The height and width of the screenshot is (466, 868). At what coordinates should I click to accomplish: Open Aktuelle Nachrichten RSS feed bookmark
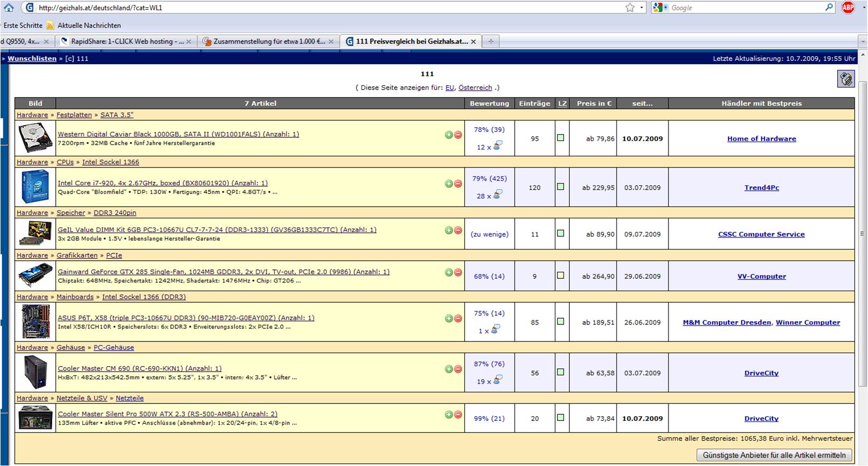[x=84, y=25]
